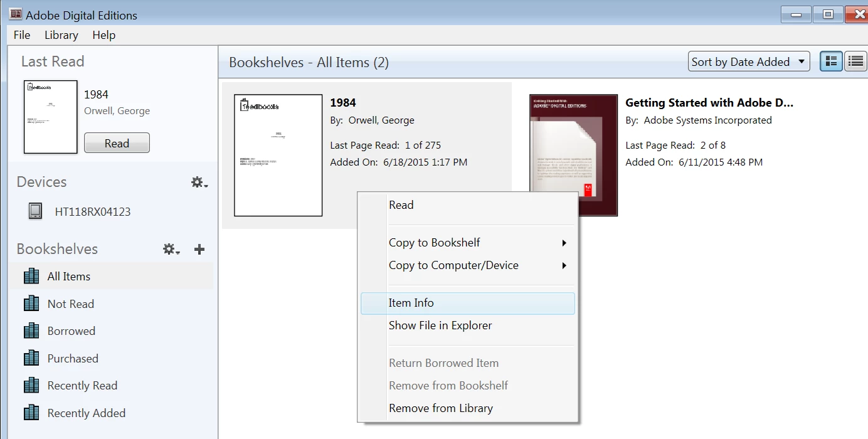Screen dimensions: 868x439
Task: Click the Recently Added bookshelf icon
Action: [31, 413]
